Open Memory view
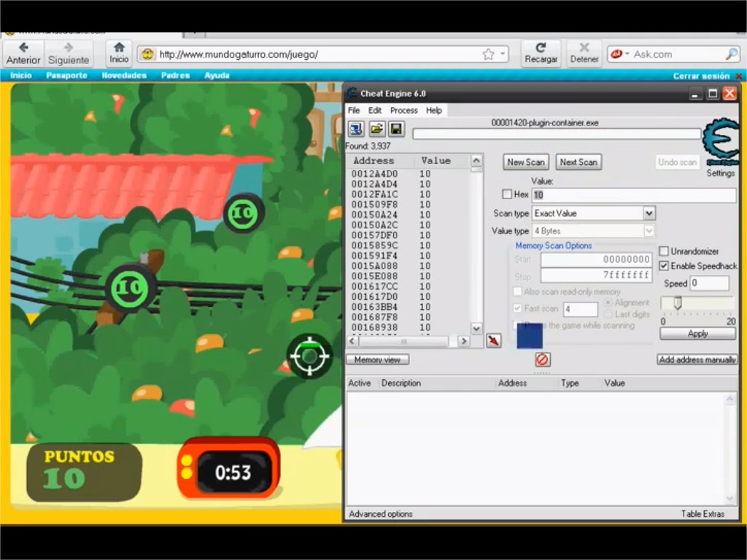Viewport: 747px width, 560px height. coord(377,359)
